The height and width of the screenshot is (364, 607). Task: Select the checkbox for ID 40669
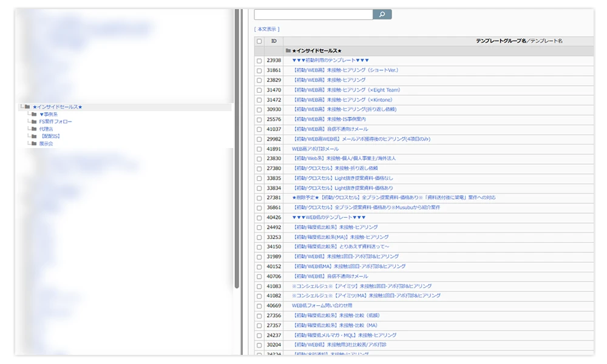(x=259, y=306)
